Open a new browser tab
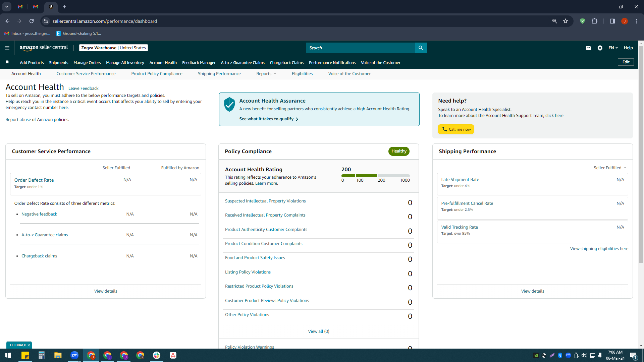The height and width of the screenshot is (362, 644). [x=64, y=7]
